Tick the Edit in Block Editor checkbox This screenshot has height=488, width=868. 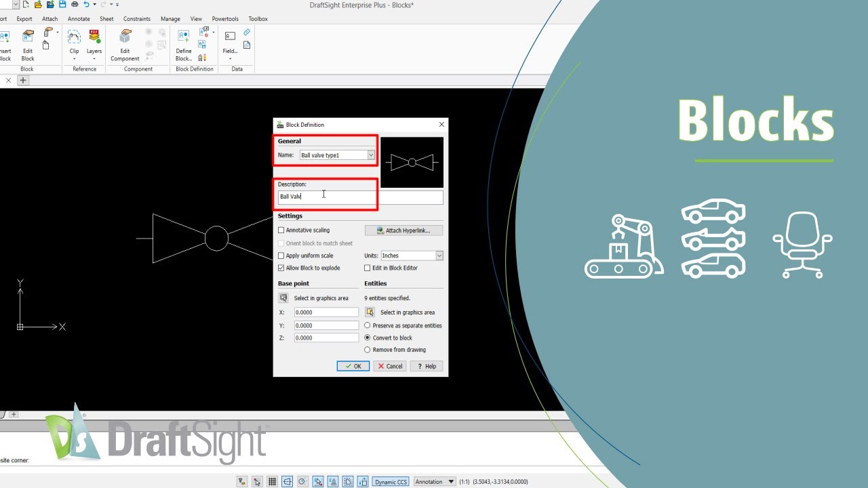click(368, 268)
